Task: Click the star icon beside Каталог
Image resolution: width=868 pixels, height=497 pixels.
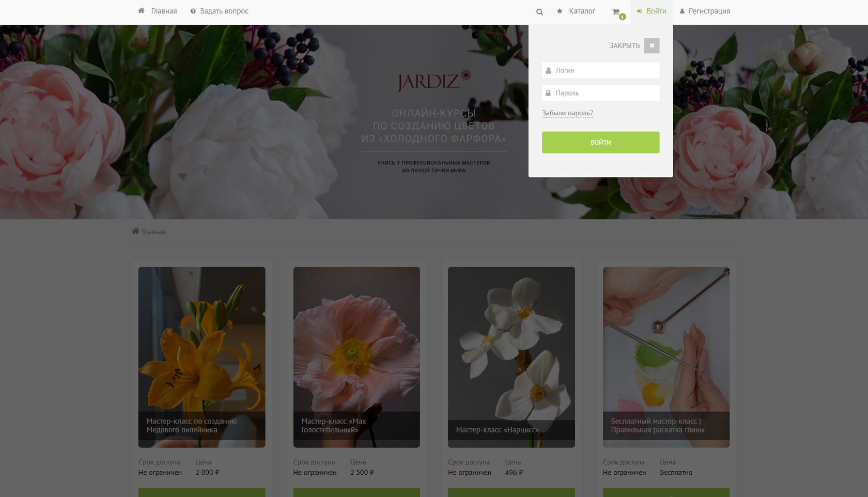Action: 560,11
